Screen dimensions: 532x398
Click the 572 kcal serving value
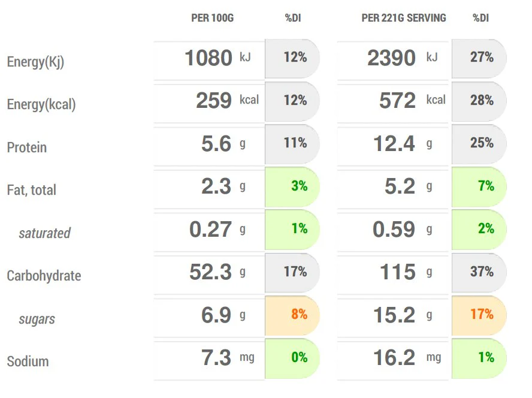click(397, 101)
